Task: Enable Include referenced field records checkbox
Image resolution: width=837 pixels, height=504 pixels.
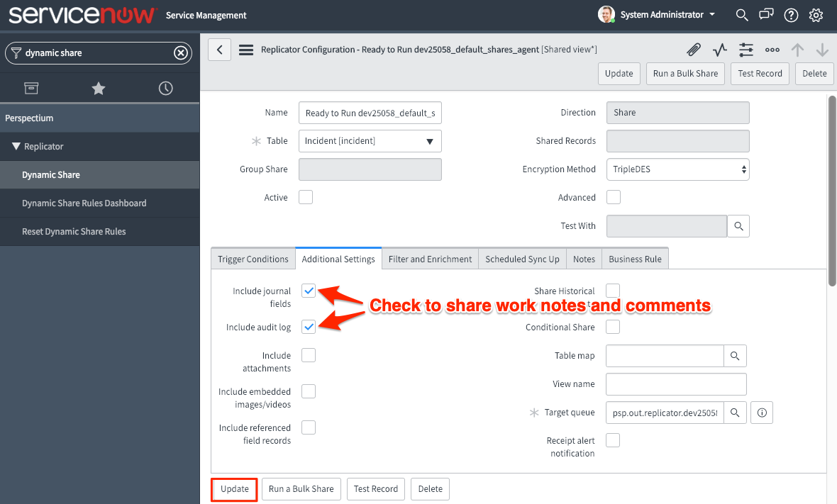Action: click(x=309, y=427)
